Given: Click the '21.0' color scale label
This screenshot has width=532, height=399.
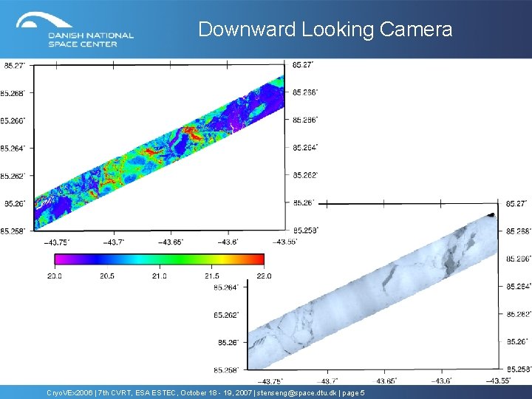Looking at the screenshot, I should [x=159, y=276].
